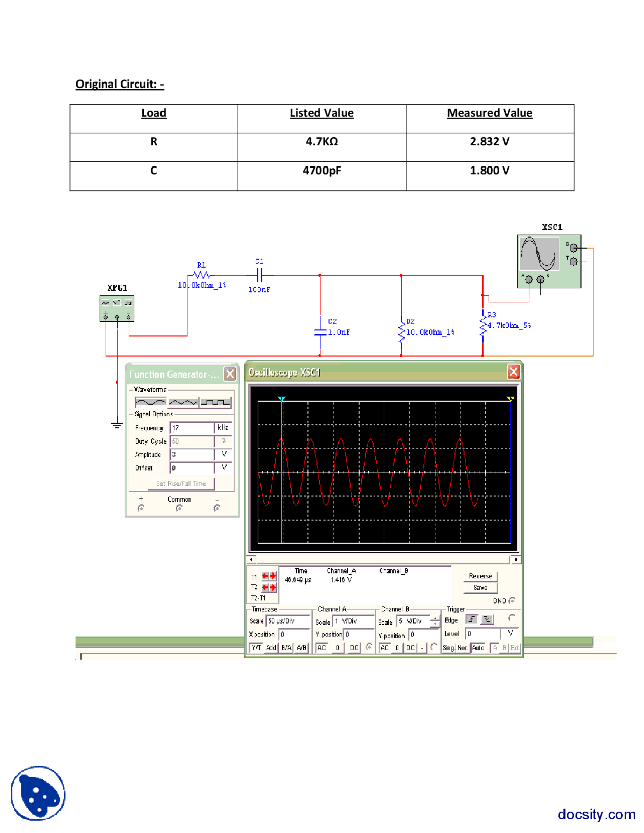The image size is (644, 833).
Task: Click the Trigger terminal indicator
Action: (x=511, y=618)
